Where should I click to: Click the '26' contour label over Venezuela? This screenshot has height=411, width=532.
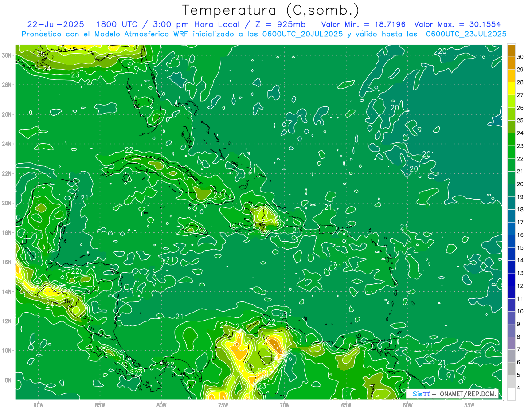263,371
